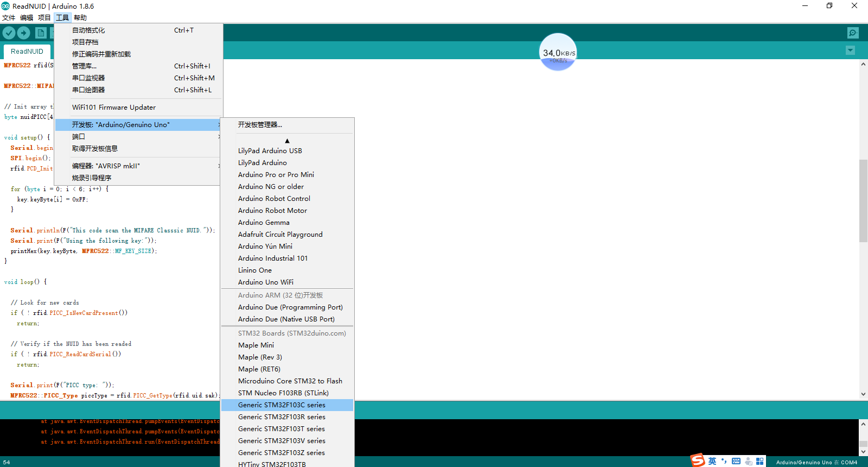The width and height of the screenshot is (868, 467).
Task: Select Generic STM32F103Z series board
Action: pyautogui.click(x=287, y=453)
